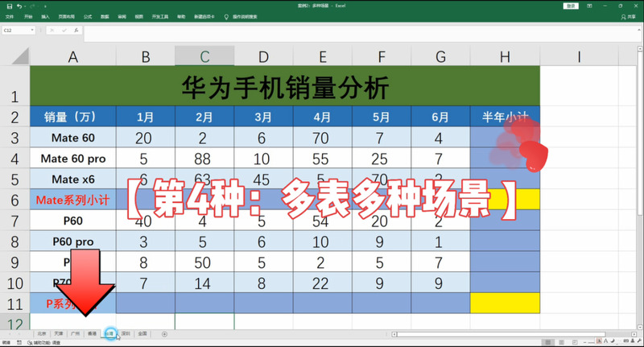The image size is (644, 347).
Task: Click 辅助功能 accessibility status indicator
Action: [x=44, y=342]
